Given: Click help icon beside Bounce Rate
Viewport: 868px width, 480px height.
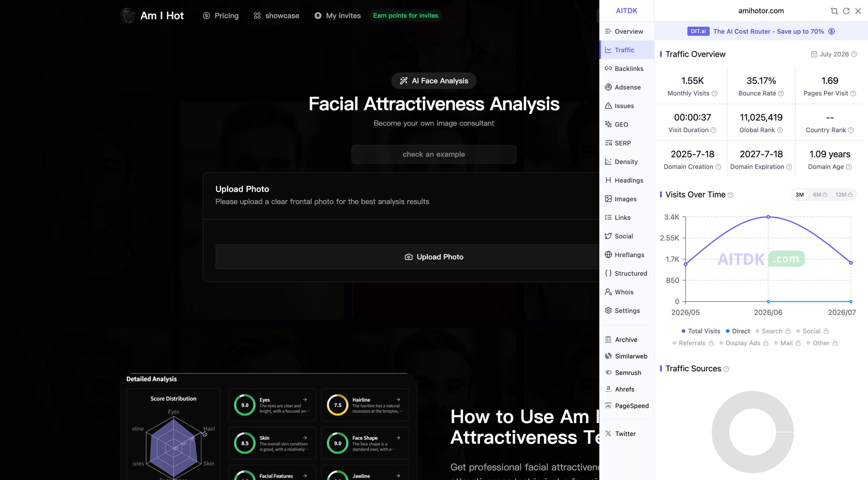Looking at the screenshot, I should point(781,93).
